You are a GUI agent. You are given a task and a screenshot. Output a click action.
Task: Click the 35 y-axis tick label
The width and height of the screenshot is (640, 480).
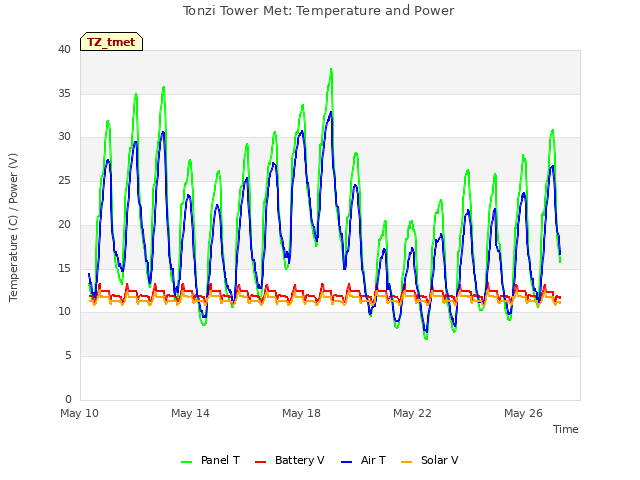(x=64, y=93)
